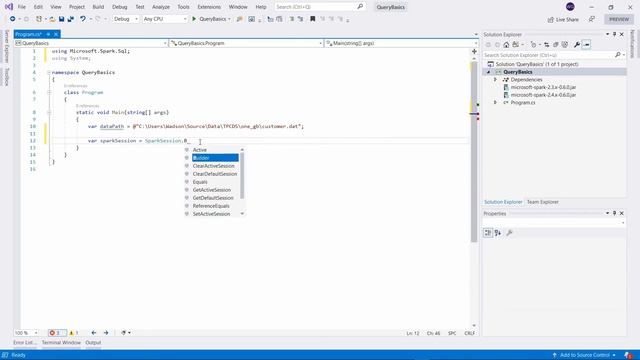Open the Debug configuration dropdown
The width and height of the screenshot is (640, 360).
click(x=126, y=19)
